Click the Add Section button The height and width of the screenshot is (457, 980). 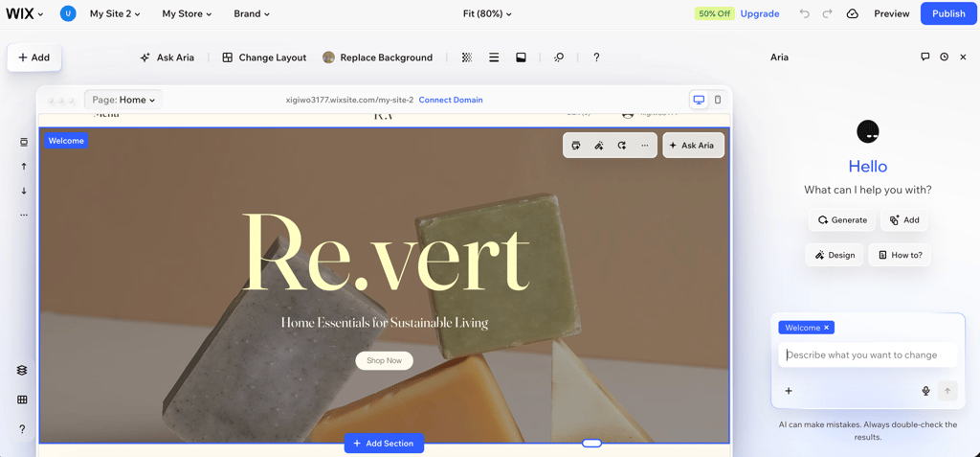[x=384, y=444]
